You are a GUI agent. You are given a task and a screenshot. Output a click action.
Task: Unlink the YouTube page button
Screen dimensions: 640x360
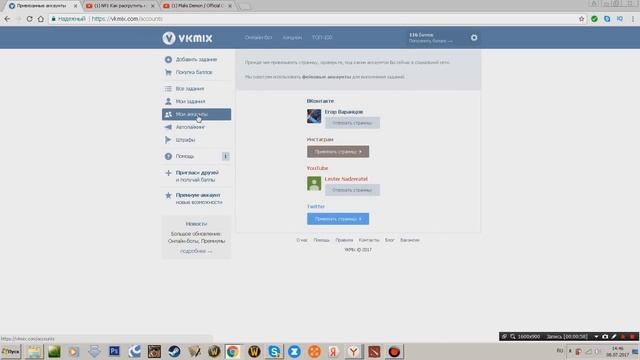pos(352,190)
